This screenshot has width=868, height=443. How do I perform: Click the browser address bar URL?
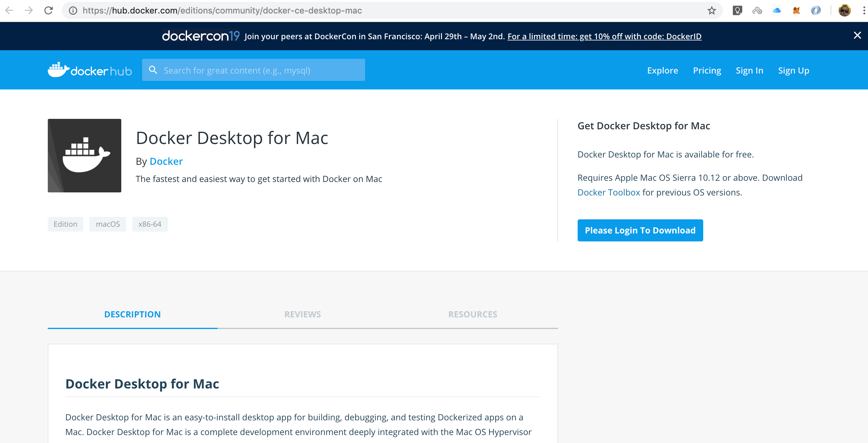tap(222, 10)
